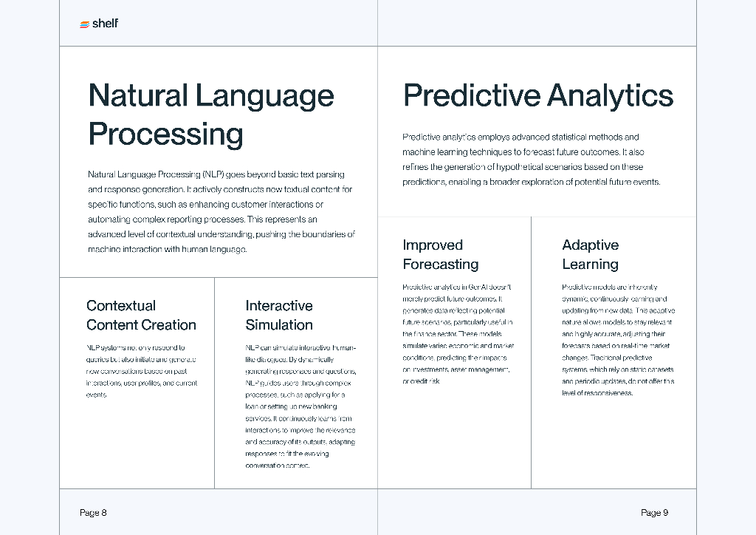Viewport: 756px width, 535px height.
Task: Click the paragraph under Interactive Simulation
Action: pos(300,406)
